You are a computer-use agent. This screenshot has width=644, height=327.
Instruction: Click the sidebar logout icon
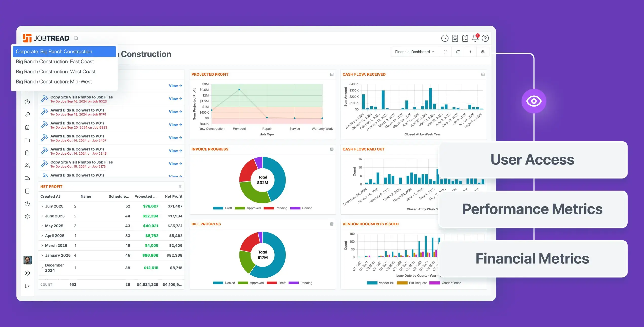coord(27,286)
